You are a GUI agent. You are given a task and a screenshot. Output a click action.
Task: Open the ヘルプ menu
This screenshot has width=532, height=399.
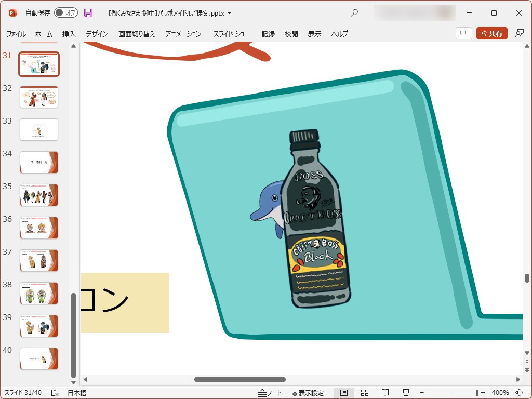click(x=339, y=33)
